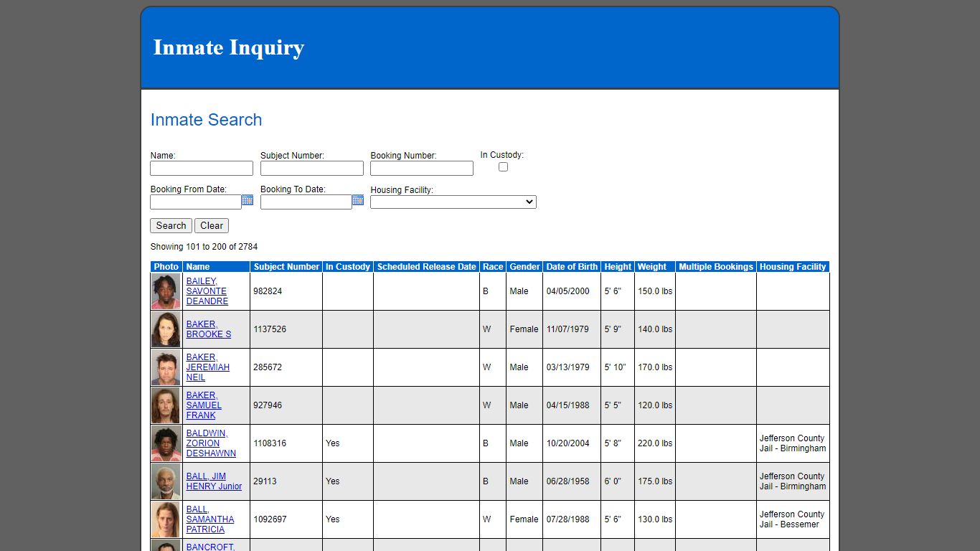Screen dimensions: 980x551
Task: Click the Gender column header
Action: click(524, 267)
